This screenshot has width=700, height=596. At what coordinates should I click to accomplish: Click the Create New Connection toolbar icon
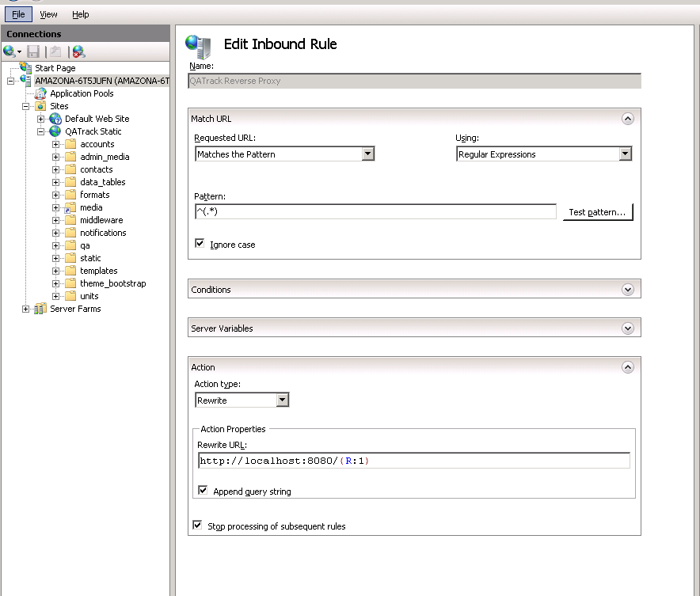tap(9, 51)
